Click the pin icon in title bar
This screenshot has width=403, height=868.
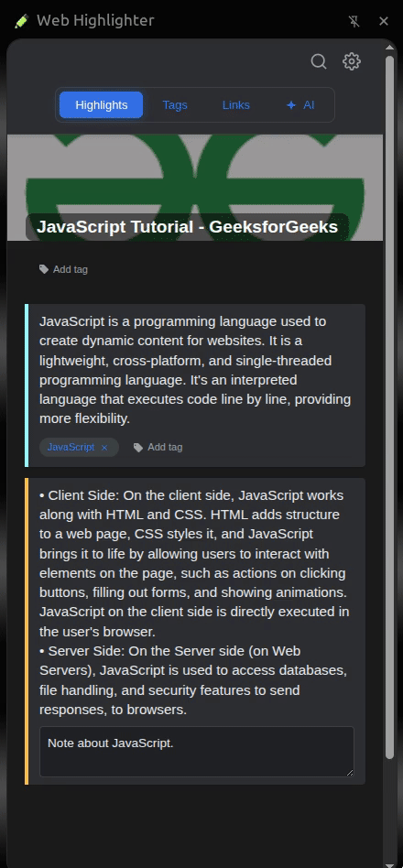[x=354, y=21]
